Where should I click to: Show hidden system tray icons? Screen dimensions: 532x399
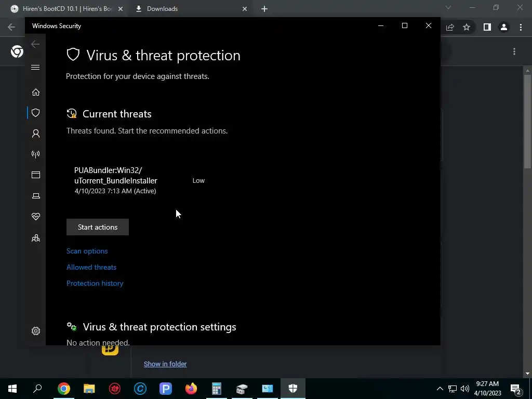click(440, 389)
